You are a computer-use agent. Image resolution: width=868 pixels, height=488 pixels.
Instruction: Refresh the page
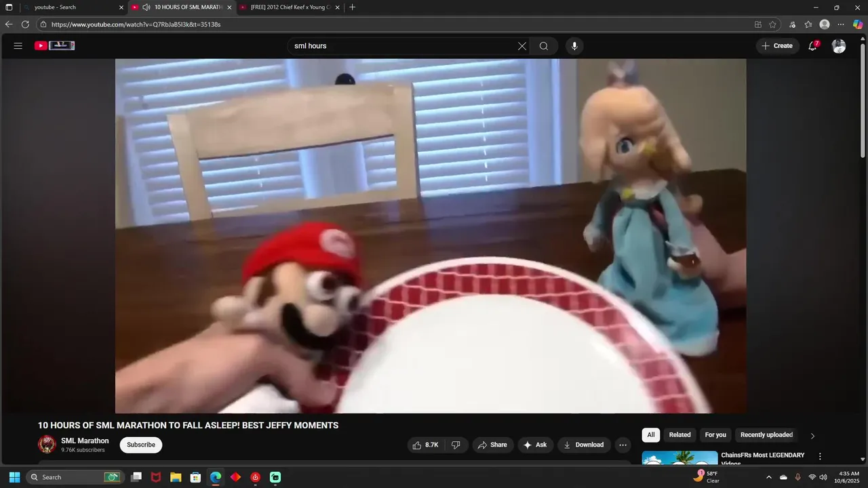(25, 24)
